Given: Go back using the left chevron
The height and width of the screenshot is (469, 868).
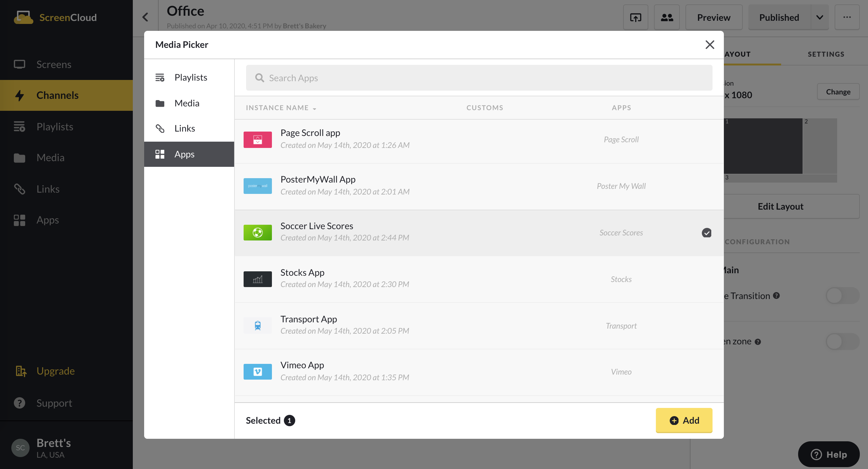Looking at the screenshot, I should [145, 17].
